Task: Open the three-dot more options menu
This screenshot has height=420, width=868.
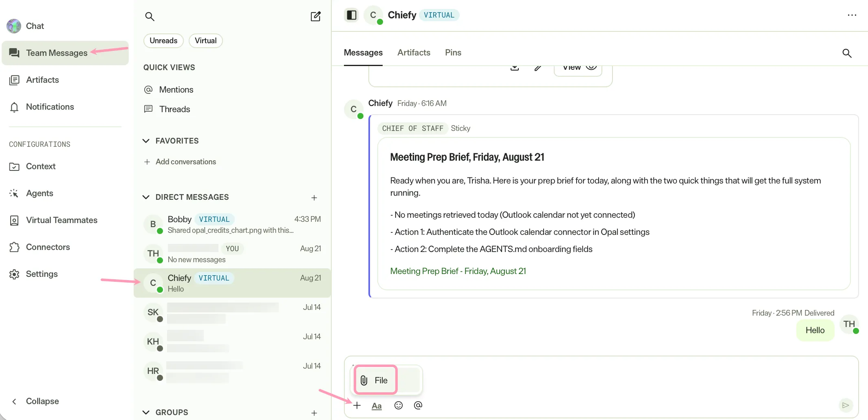Action: pyautogui.click(x=852, y=15)
